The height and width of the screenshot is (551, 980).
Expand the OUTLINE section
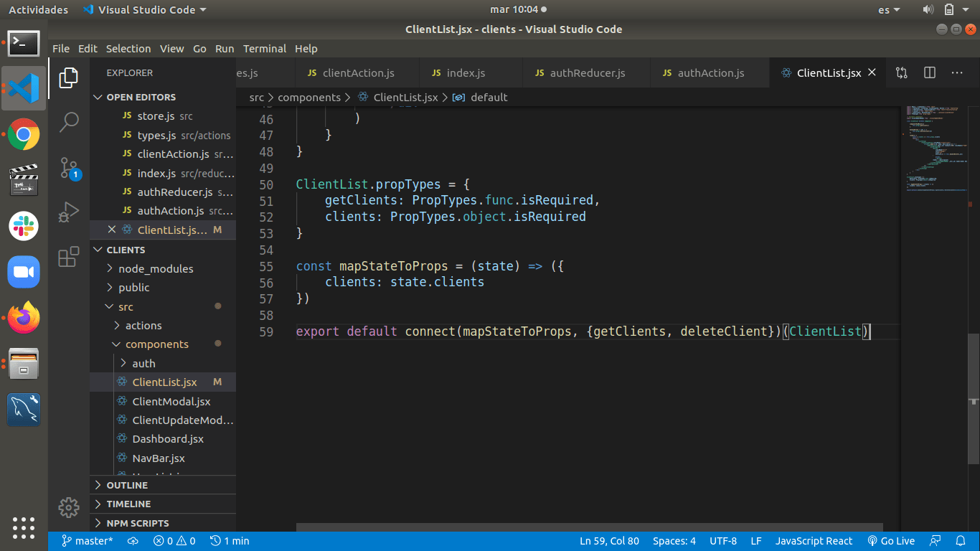point(127,485)
